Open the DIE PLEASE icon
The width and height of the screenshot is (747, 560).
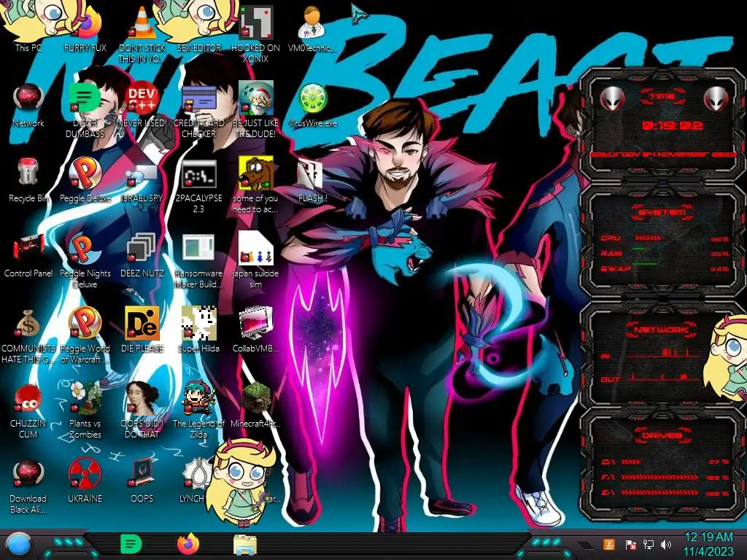click(x=142, y=323)
